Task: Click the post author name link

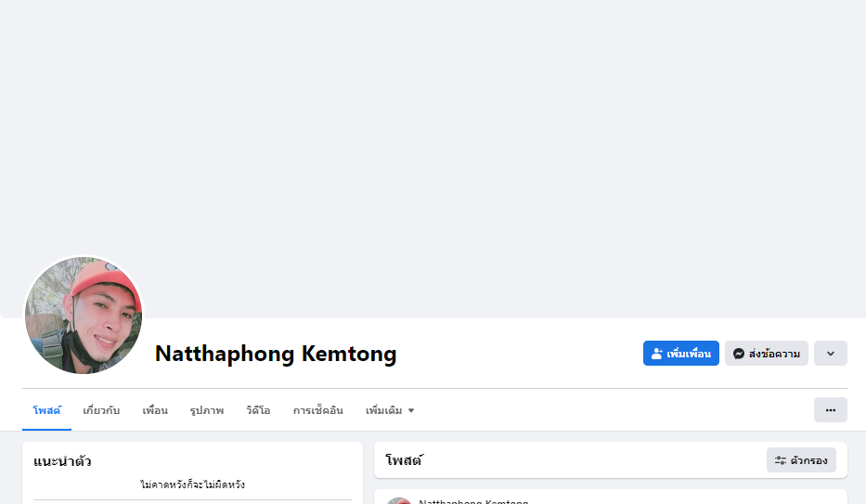Action: click(x=473, y=502)
